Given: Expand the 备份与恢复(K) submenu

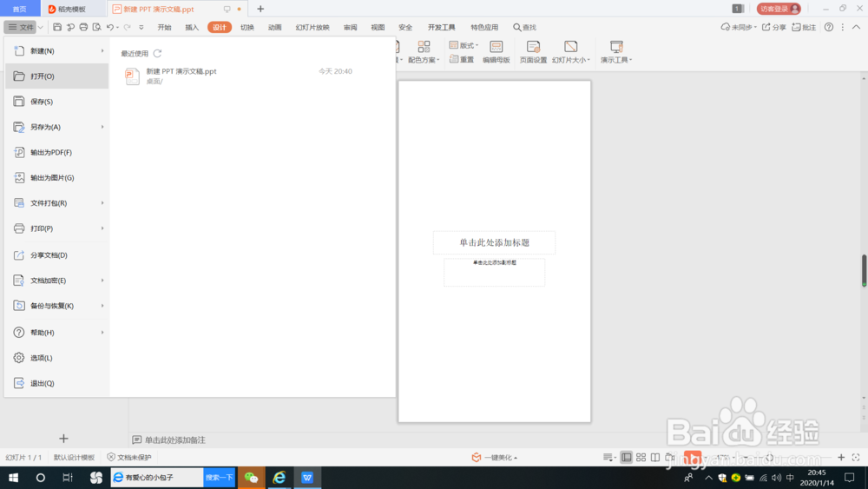Looking at the screenshot, I should [x=102, y=306].
